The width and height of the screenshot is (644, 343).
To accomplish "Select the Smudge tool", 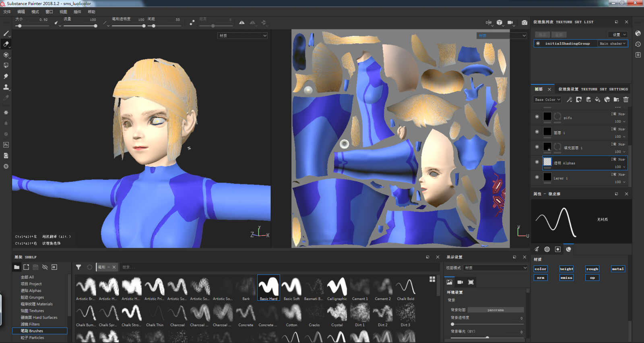I will (6, 76).
